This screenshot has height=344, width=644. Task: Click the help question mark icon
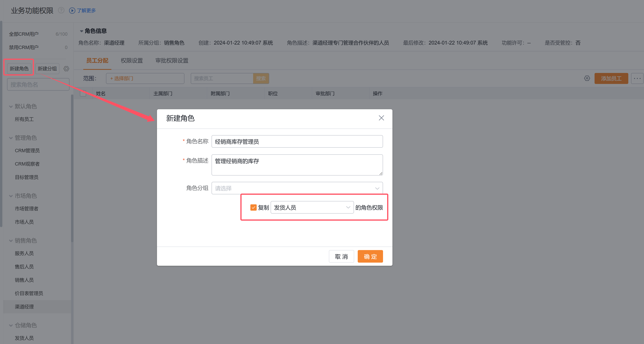tap(61, 10)
